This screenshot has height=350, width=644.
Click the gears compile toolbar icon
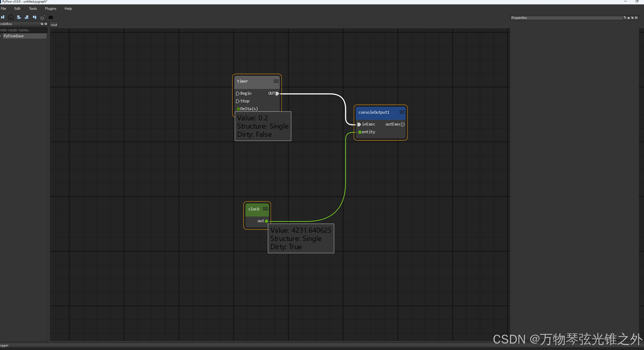[x=42, y=17]
